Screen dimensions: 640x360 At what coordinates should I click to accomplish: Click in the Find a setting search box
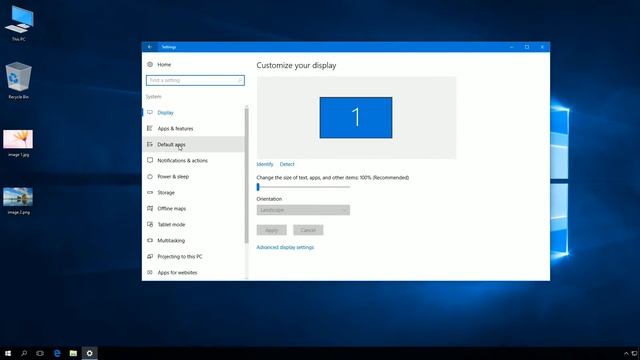tap(195, 80)
